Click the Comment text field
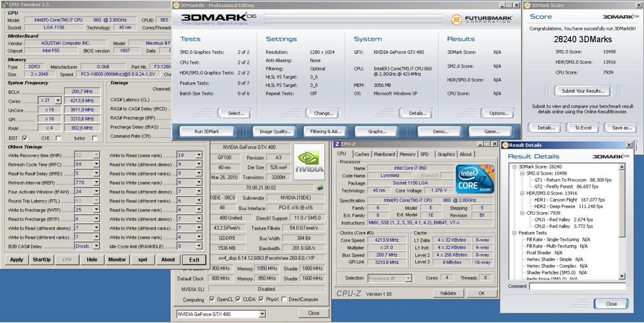The height and width of the screenshot is (323, 644). pos(577,286)
